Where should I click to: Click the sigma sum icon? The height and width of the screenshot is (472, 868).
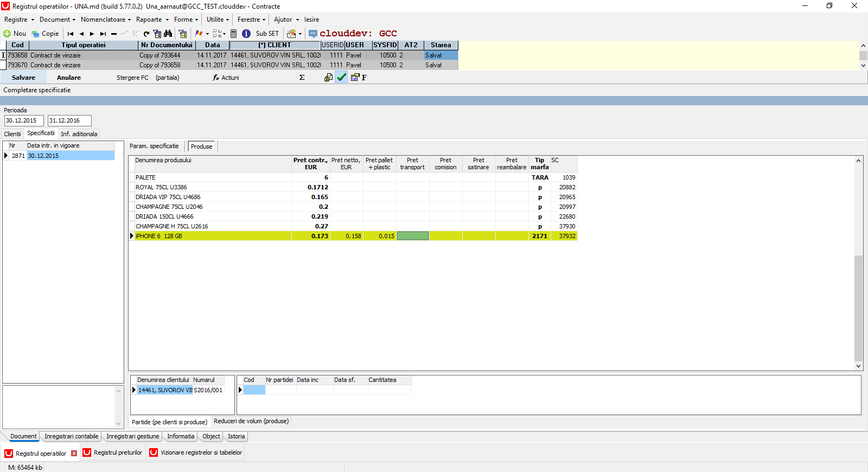(x=302, y=78)
